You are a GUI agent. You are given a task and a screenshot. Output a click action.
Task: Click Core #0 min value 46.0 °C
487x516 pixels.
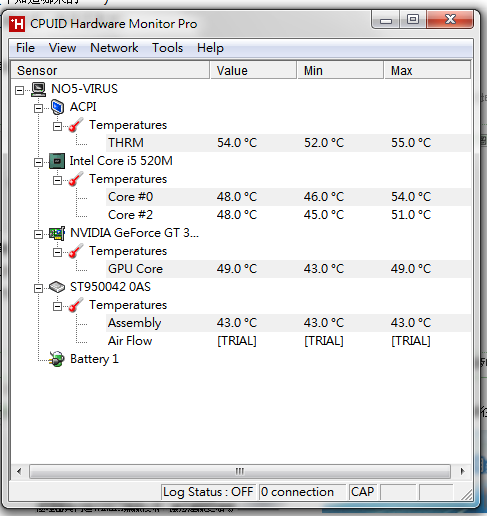click(324, 197)
